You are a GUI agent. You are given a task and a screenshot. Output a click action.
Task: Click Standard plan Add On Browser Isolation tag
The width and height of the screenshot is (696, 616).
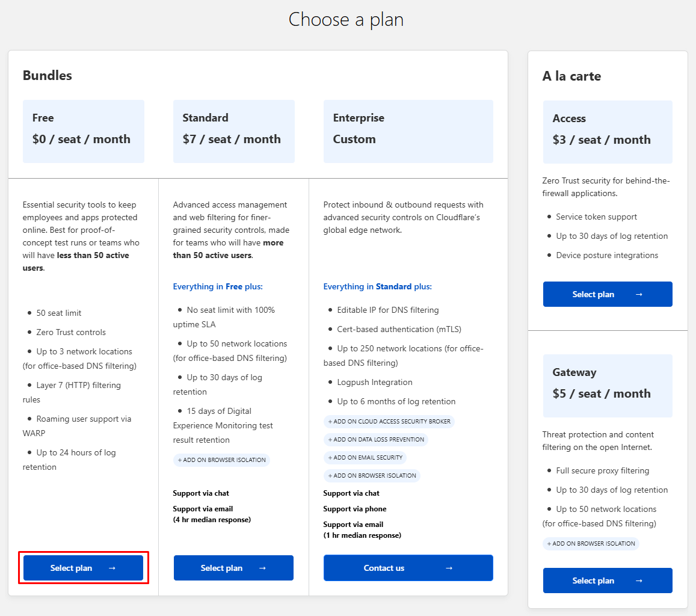click(x=221, y=460)
